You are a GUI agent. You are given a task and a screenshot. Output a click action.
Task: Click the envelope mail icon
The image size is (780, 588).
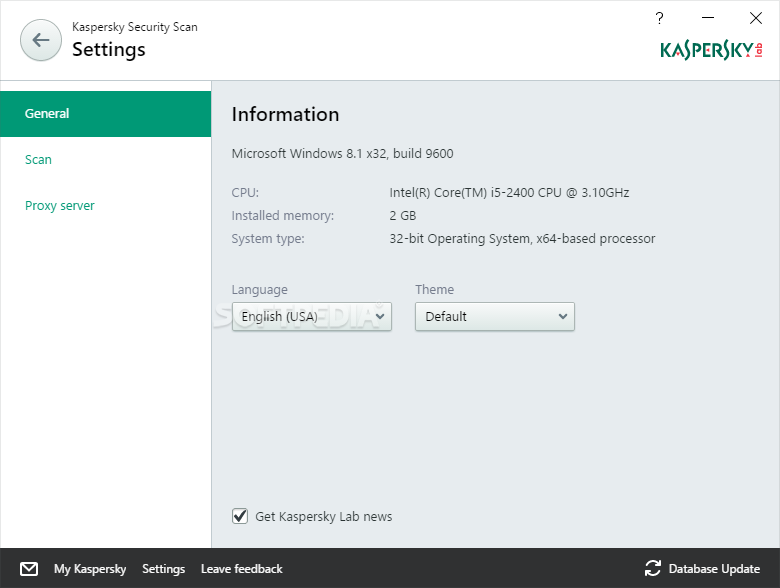click(29, 569)
